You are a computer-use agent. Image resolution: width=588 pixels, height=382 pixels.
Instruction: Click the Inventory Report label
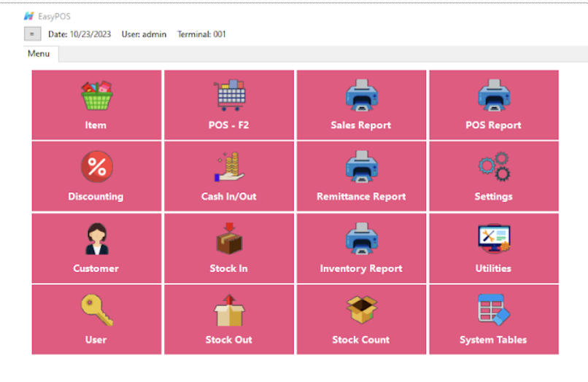coord(361,269)
